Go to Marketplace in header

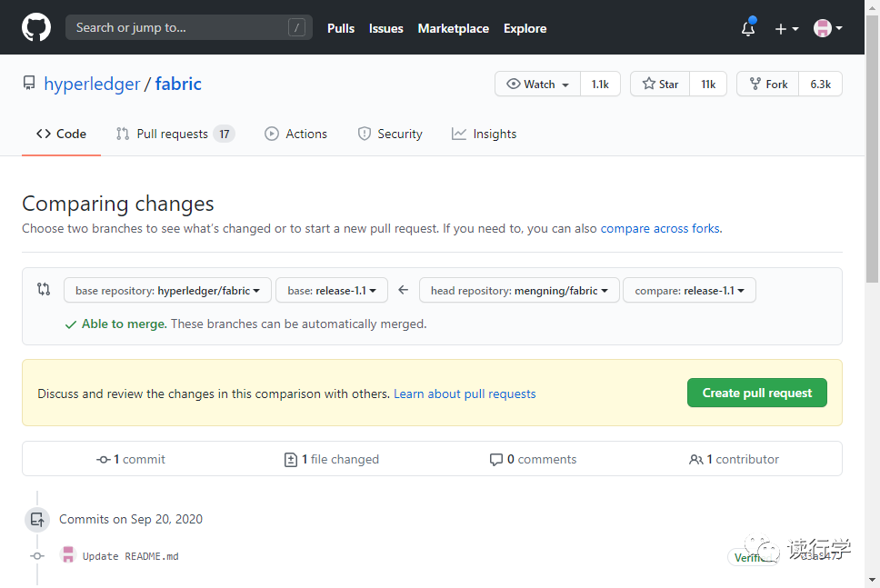pyautogui.click(x=454, y=28)
